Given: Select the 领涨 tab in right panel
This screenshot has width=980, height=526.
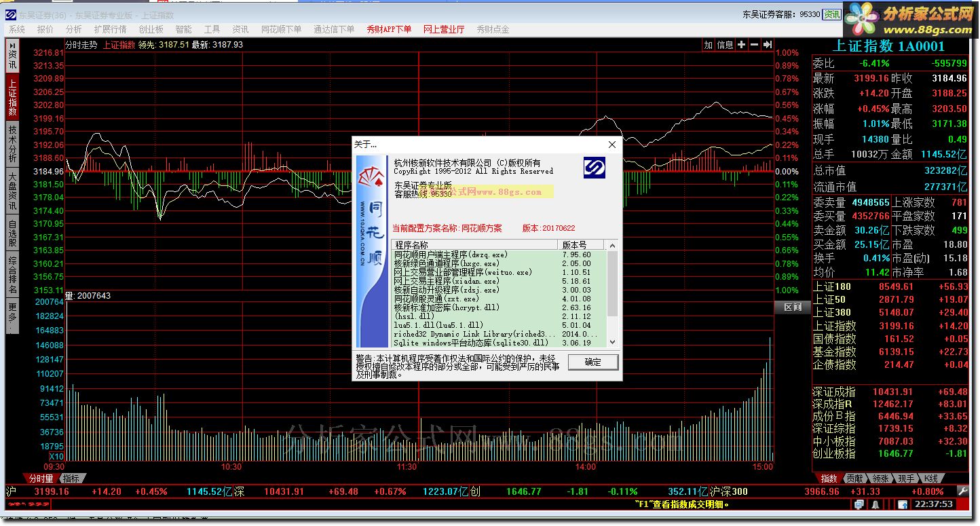Looking at the screenshot, I should point(880,478).
